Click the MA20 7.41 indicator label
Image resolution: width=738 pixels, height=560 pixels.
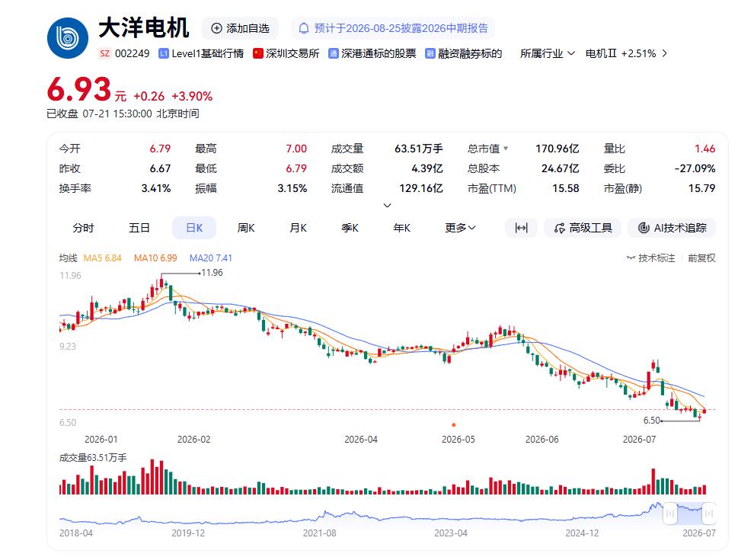tap(210, 258)
